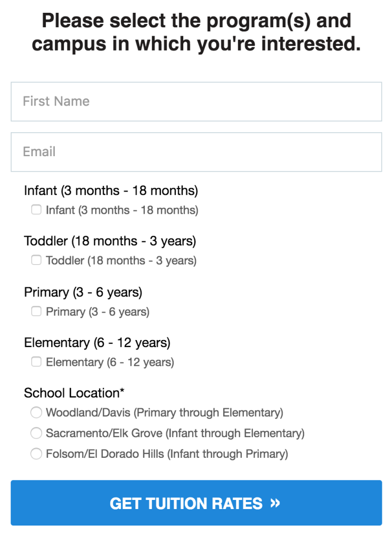The image size is (392, 533).
Task: Click the double chevron icon on the button
Action: pyautogui.click(x=275, y=503)
